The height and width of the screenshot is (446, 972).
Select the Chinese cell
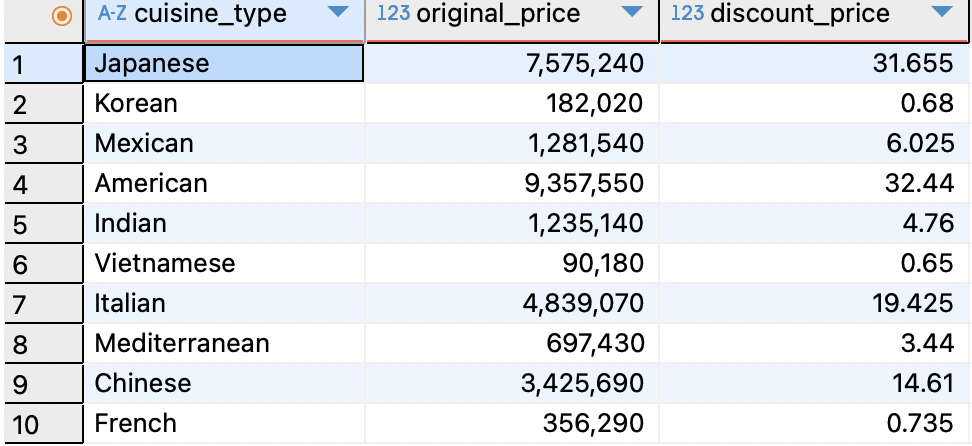pyautogui.click(x=224, y=384)
